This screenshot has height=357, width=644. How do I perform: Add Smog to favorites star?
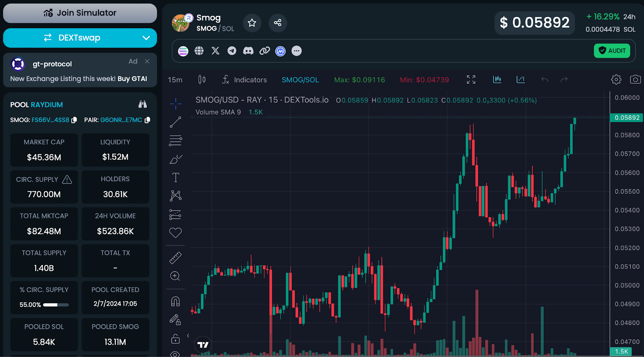pos(252,23)
